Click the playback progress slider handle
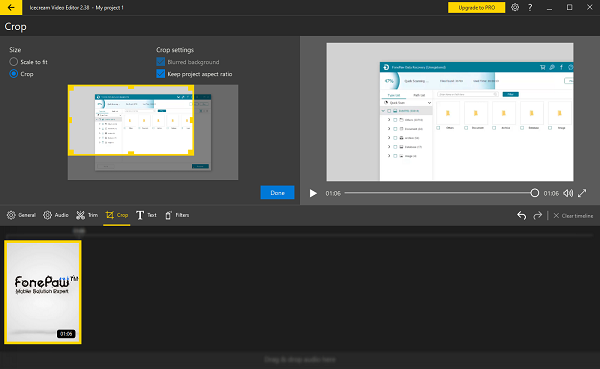This screenshot has width=600, height=369. (535, 193)
